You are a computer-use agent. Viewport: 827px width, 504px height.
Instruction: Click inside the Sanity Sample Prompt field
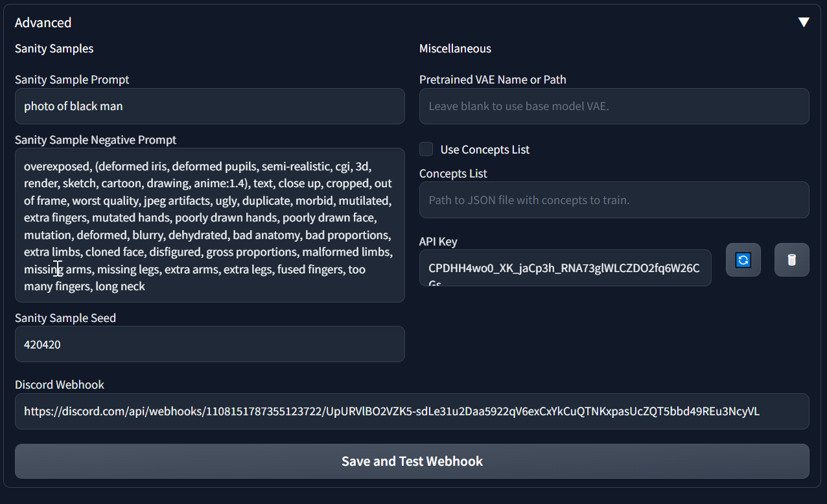[x=209, y=106]
